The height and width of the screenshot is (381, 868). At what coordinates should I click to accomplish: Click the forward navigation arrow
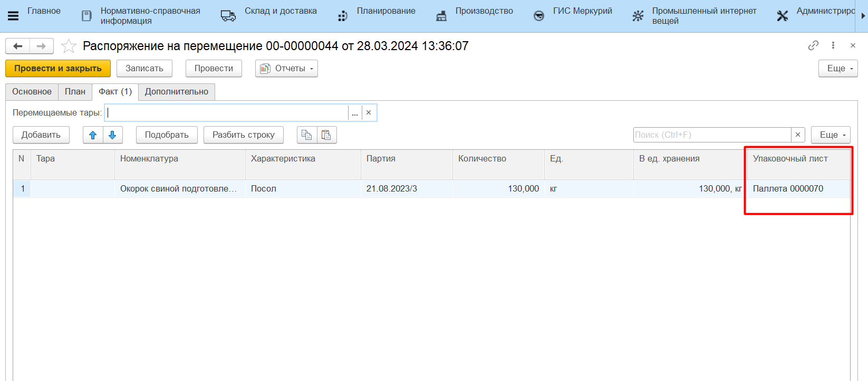point(41,46)
